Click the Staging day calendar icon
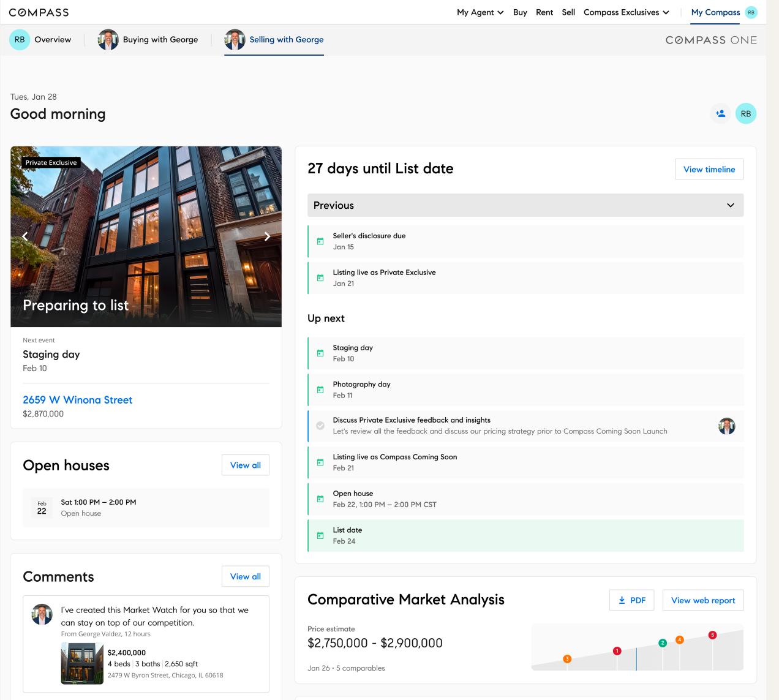The height and width of the screenshot is (700, 779). (320, 353)
